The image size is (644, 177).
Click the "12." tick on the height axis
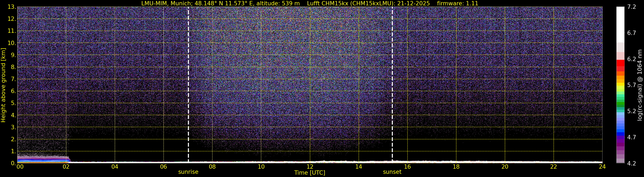pos(12,19)
